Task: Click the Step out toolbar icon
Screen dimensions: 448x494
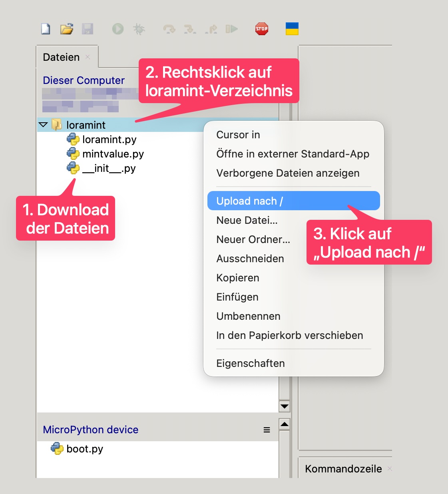Action: point(211,29)
